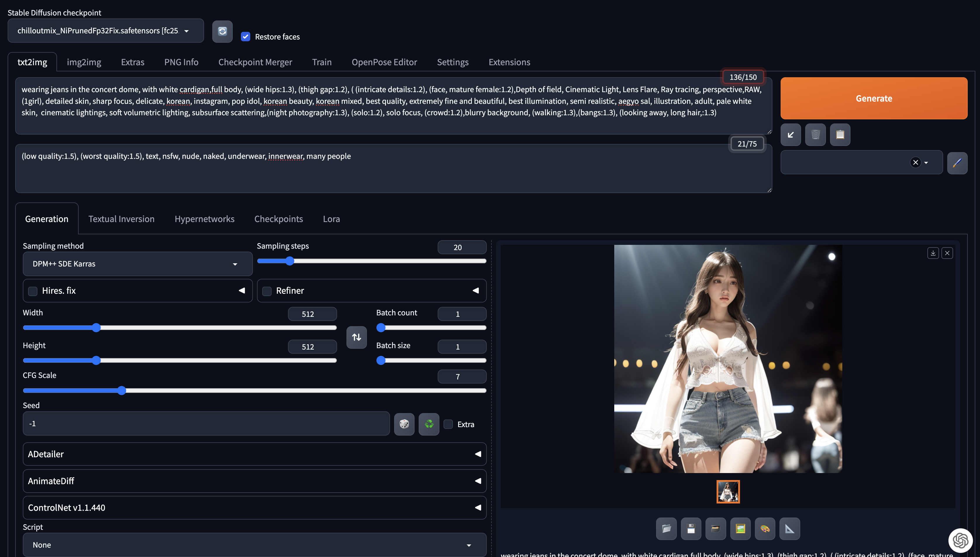Click the generated image thumbnail
Image resolution: width=980 pixels, height=557 pixels.
[728, 491]
